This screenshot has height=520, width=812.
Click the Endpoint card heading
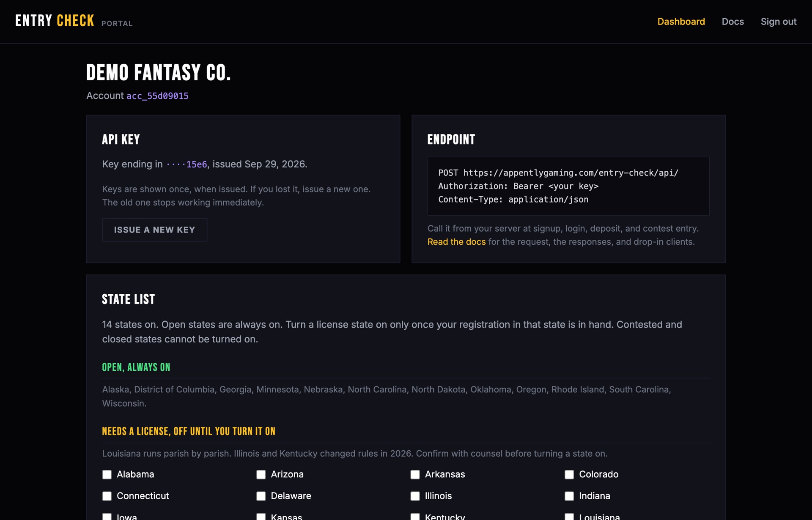451,140
